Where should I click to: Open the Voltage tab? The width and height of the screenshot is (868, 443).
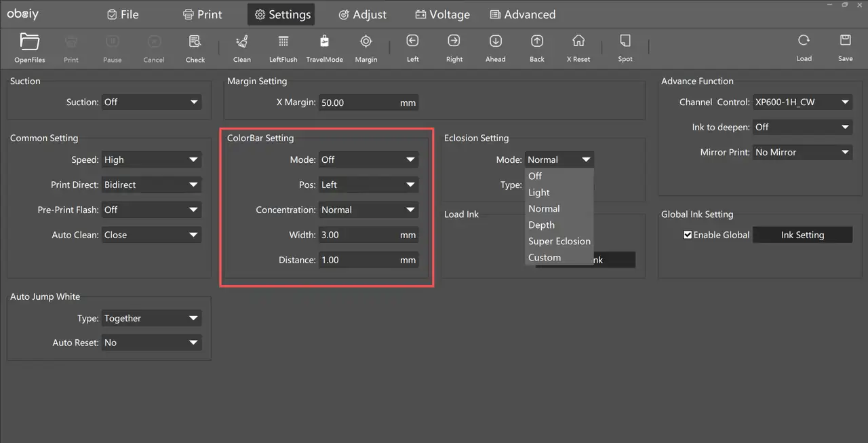pyautogui.click(x=442, y=14)
